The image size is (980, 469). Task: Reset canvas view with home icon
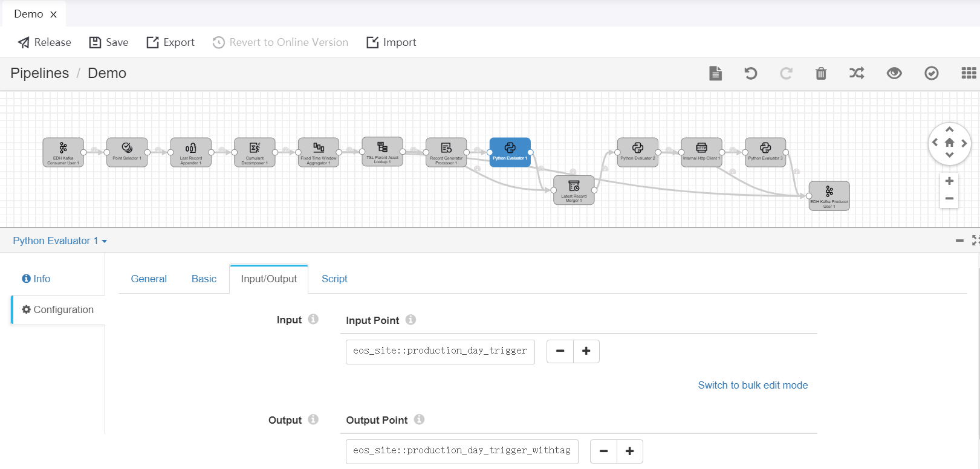tap(949, 143)
